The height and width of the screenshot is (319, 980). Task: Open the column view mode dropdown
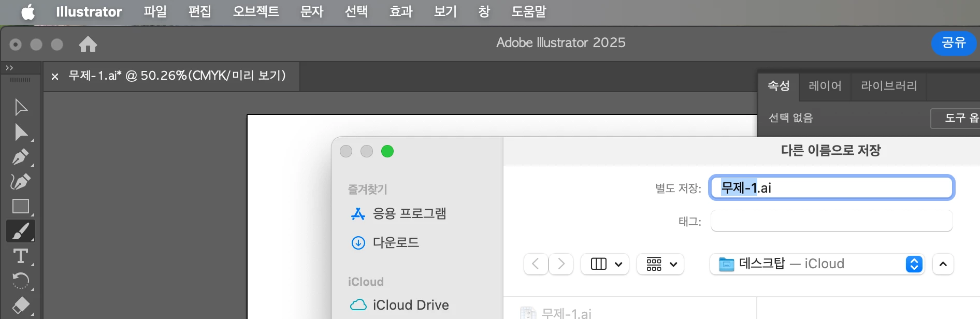tap(605, 264)
